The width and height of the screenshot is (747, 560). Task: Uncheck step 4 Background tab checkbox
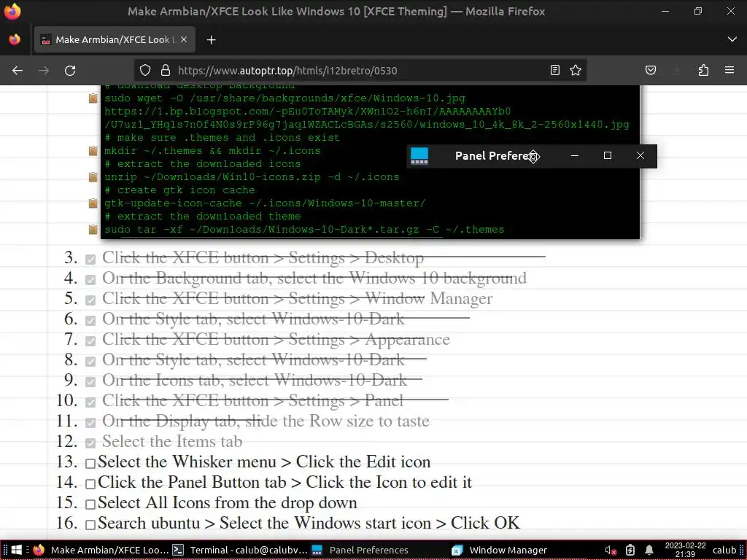(90, 280)
